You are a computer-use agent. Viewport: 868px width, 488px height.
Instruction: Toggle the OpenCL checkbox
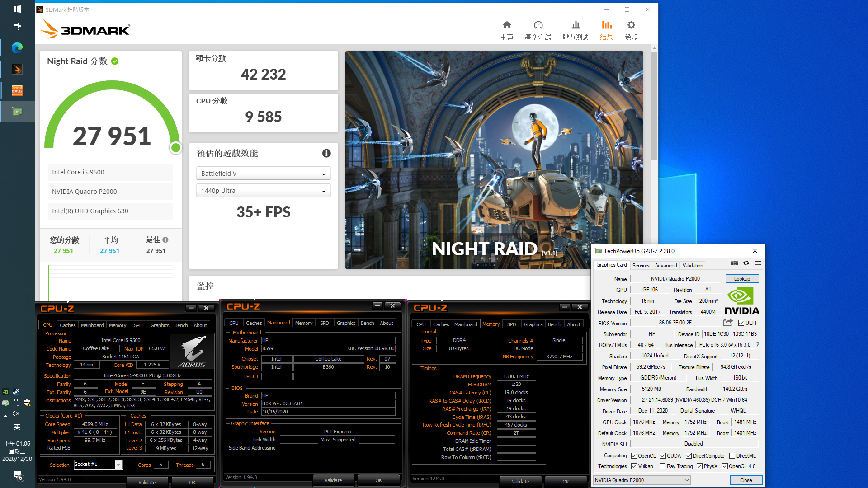pos(634,456)
